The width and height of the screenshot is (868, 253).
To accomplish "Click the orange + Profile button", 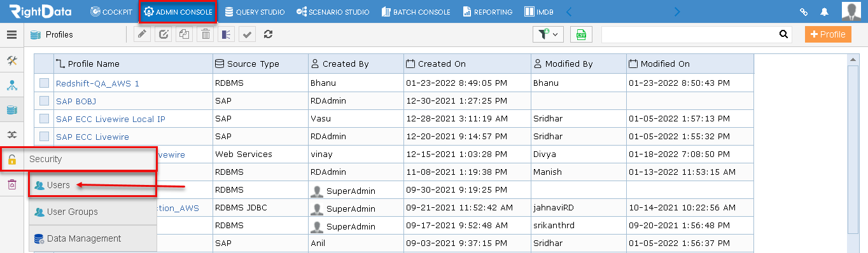I will [828, 34].
